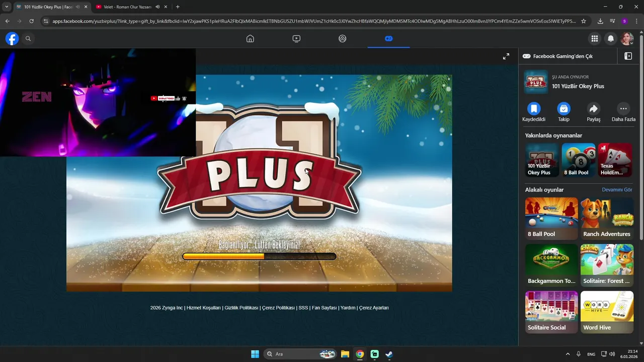Open the Ranch Adventures game card
Viewport: 644px width, 362px height.
tap(607, 219)
